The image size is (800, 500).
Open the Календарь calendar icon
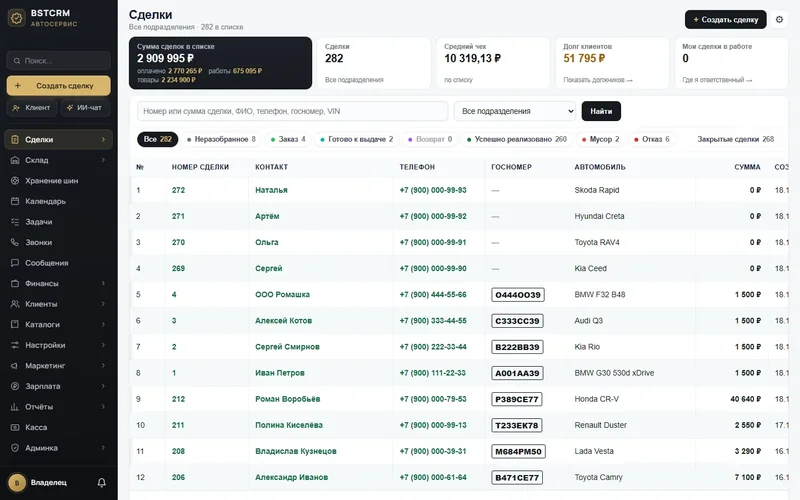pos(15,201)
